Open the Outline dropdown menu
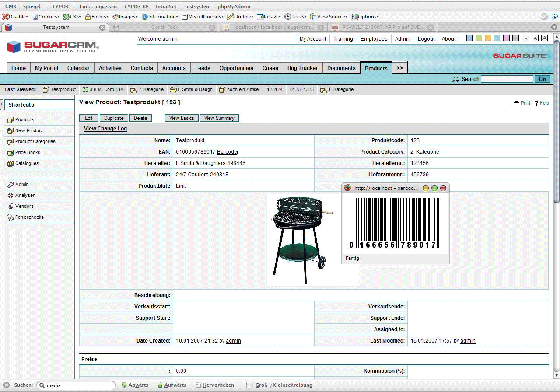 click(240, 17)
